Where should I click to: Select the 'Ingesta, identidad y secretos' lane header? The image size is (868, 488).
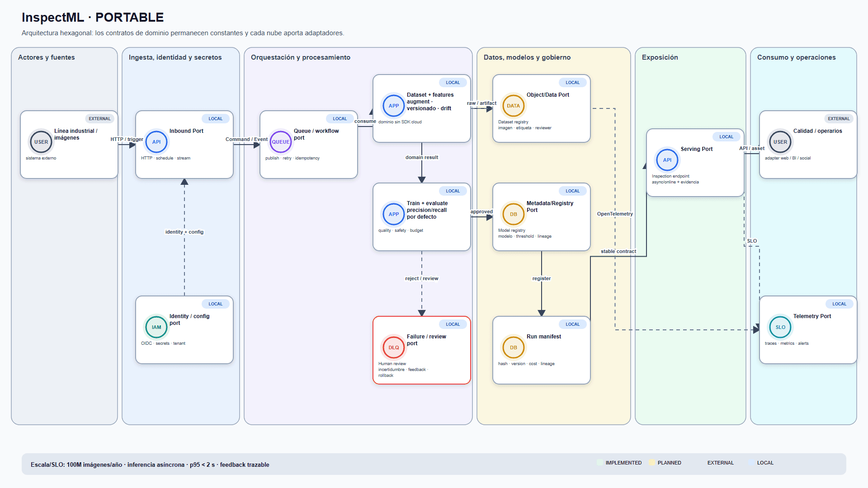pos(175,57)
